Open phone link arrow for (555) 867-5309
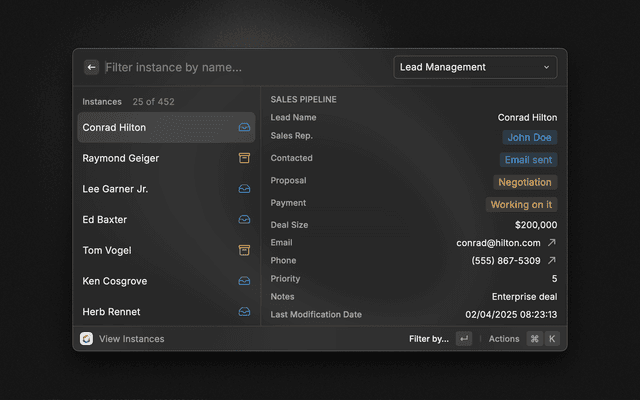Image resolution: width=640 pixels, height=400 pixels. pos(552,261)
